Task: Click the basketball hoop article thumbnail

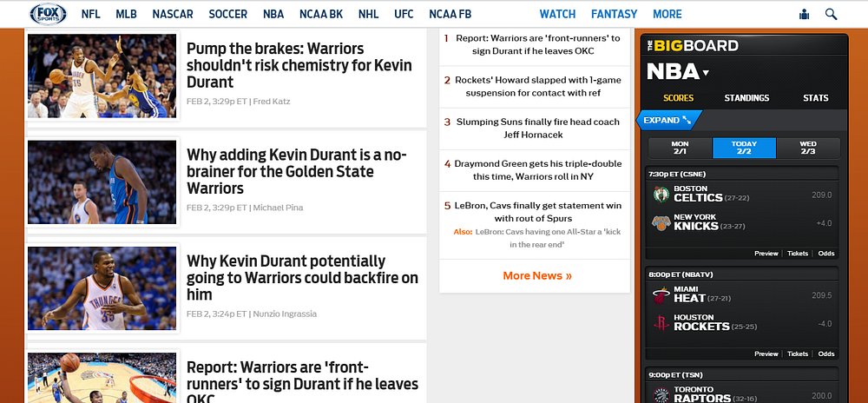Action: click(102, 378)
